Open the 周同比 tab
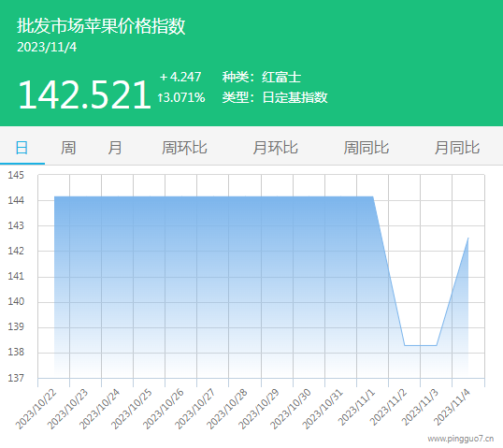The image size is (503, 448). click(366, 148)
